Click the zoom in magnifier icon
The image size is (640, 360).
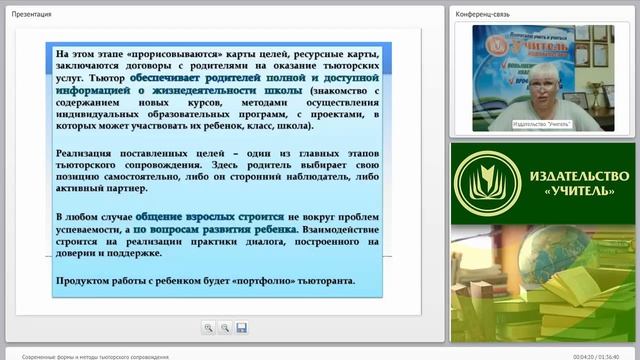click(208, 328)
